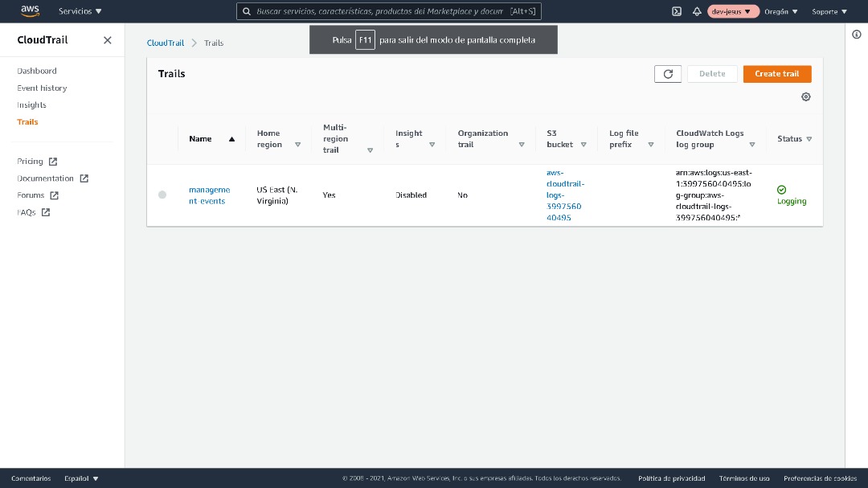The image size is (868, 488).
Task: Open the Forums external link
Action: (37, 195)
